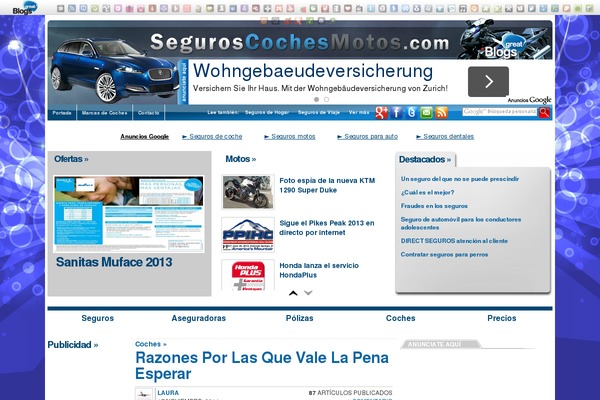Screen dimensions: 600x400
Task: Open the Google+ social icon
Action: point(381,113)
